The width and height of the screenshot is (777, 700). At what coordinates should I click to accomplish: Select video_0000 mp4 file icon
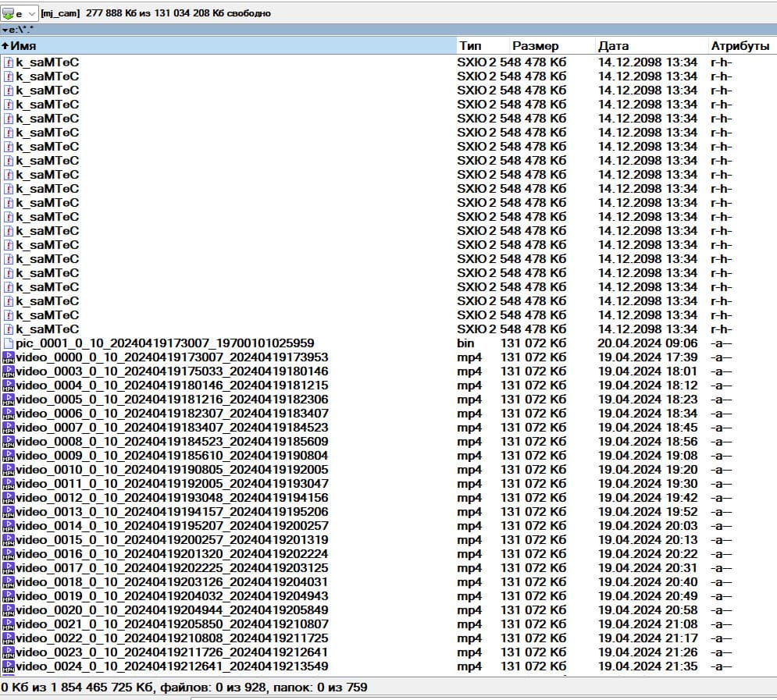9,357
